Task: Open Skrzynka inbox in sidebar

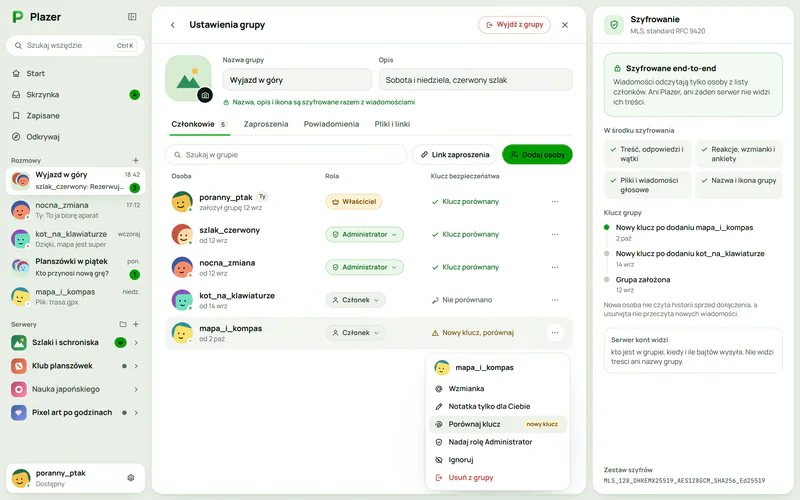Action: coord(76,94)
